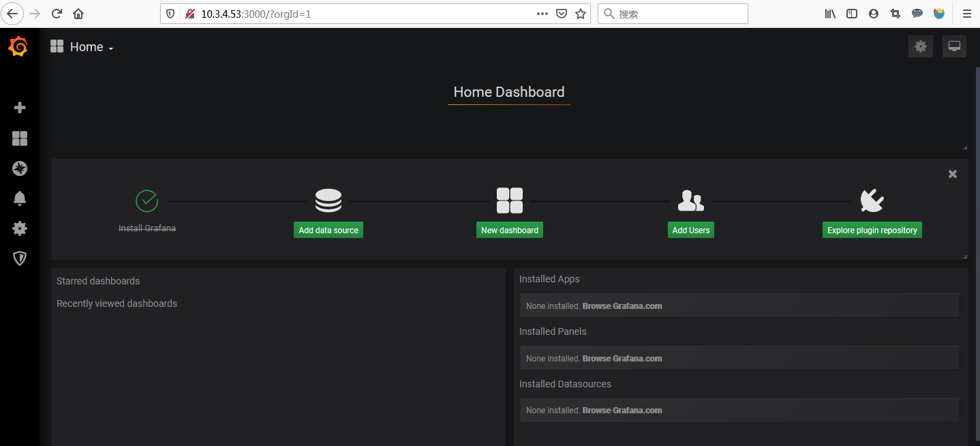The width and height of the screenshot is (980, 446).
Task: Bookmark this page with star icon
Action: [581, 14]
